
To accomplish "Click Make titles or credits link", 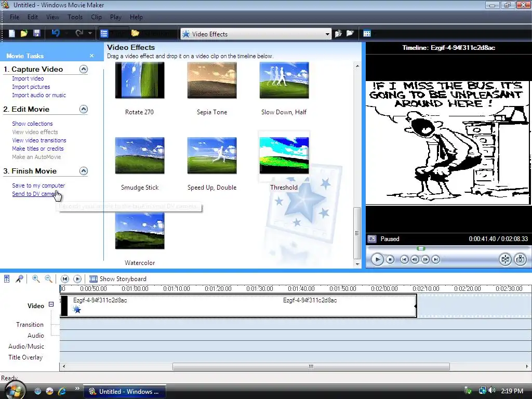I will pos(37,149).
